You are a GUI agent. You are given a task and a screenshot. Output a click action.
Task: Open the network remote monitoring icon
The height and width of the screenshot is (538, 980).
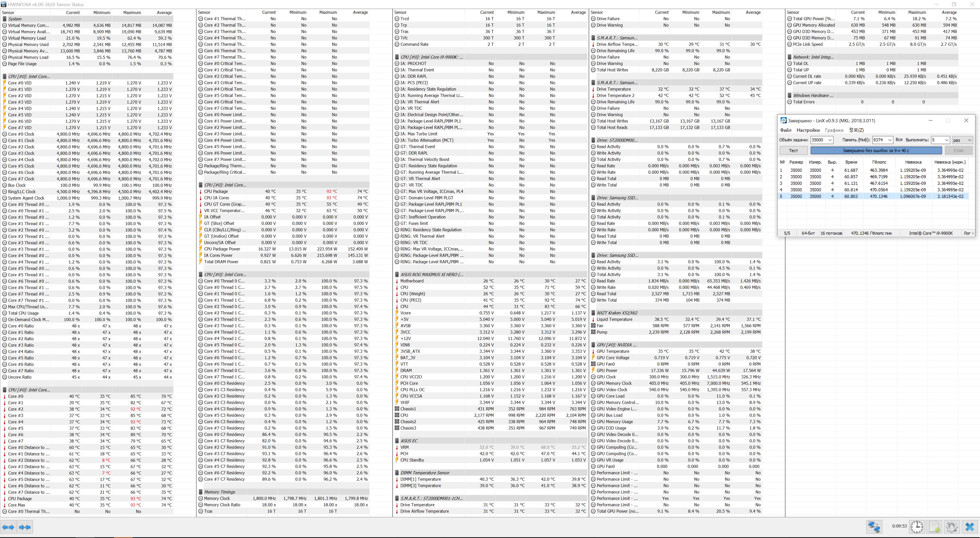pos(874,526)
